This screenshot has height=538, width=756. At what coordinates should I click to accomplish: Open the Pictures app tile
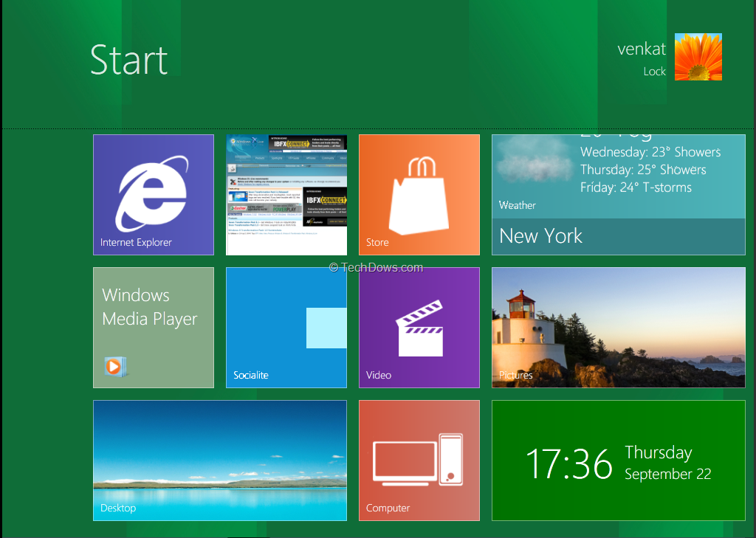pyautogui.click(x=618, y=328)
